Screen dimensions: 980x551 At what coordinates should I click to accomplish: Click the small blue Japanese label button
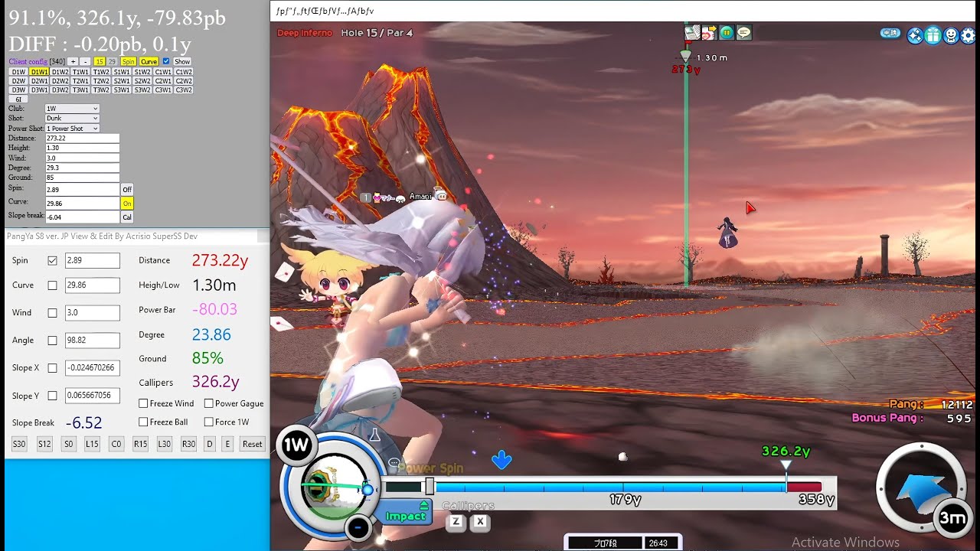pos(890,33)
